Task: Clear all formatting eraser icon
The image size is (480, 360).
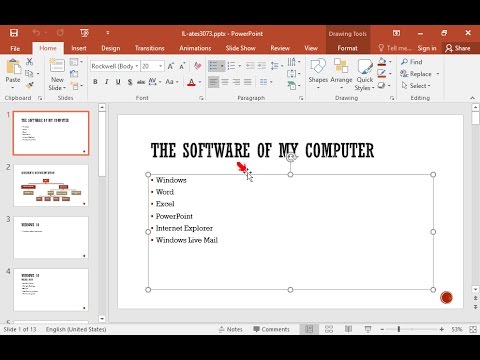Action: pyautogui.click(x=197, y=66)
